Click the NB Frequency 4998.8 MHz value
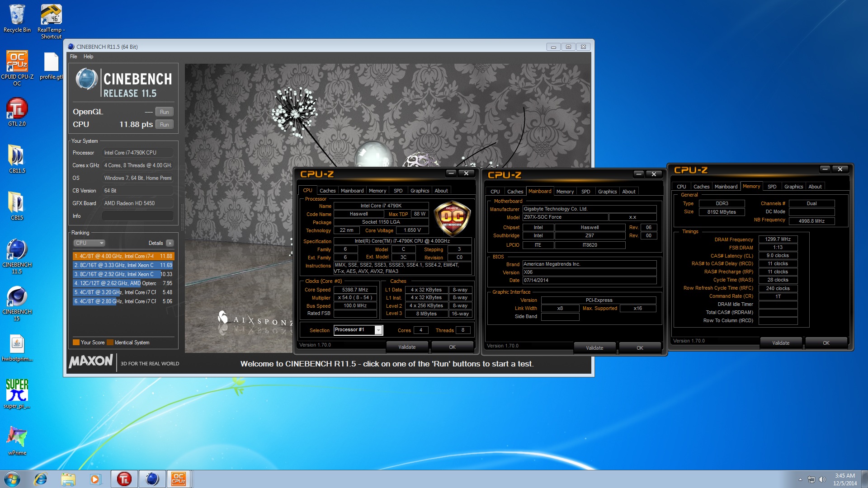This screenshot has width=868, height=488. (x=811, y=221)
